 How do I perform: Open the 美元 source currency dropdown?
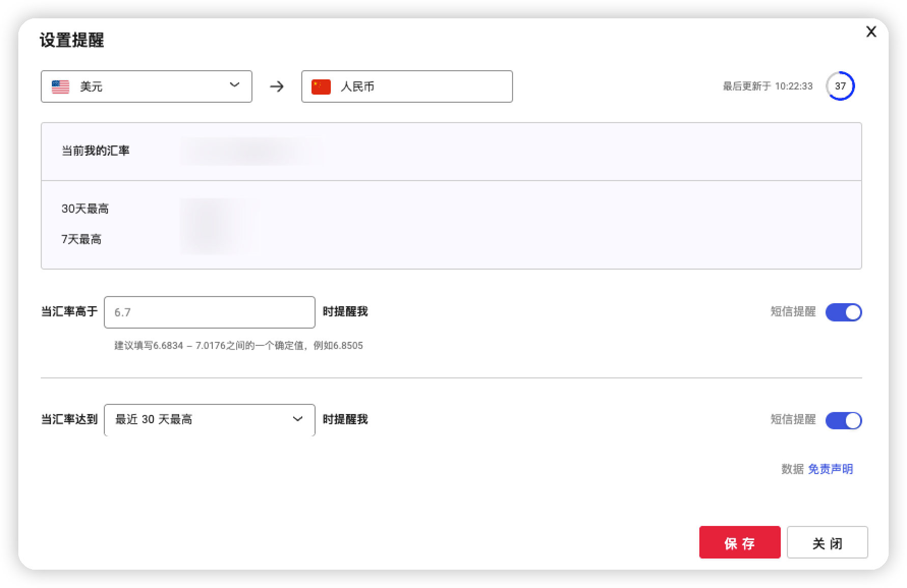tap(146, 86)
